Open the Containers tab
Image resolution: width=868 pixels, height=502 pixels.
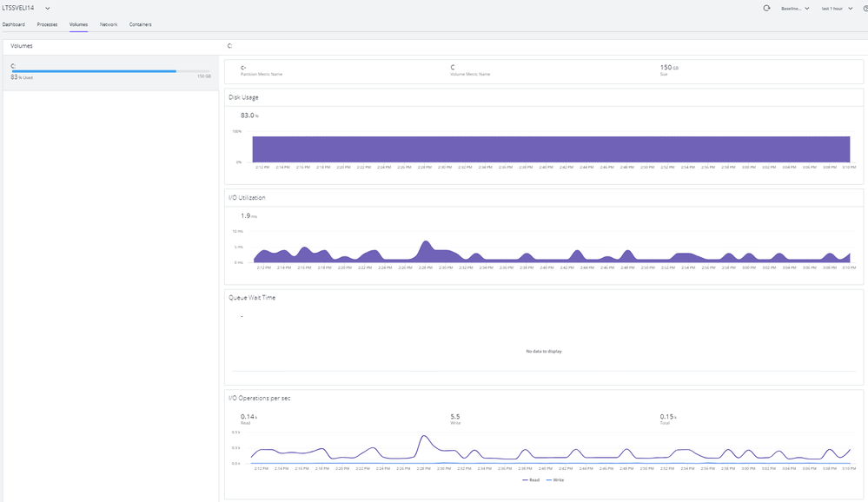141,24
